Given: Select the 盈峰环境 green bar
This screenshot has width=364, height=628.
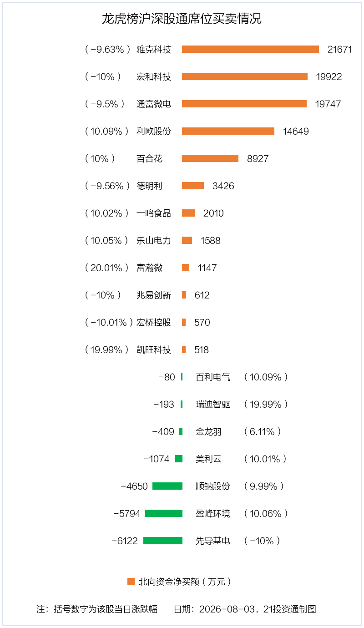Looking at the screenshot, I should point(164,513).
